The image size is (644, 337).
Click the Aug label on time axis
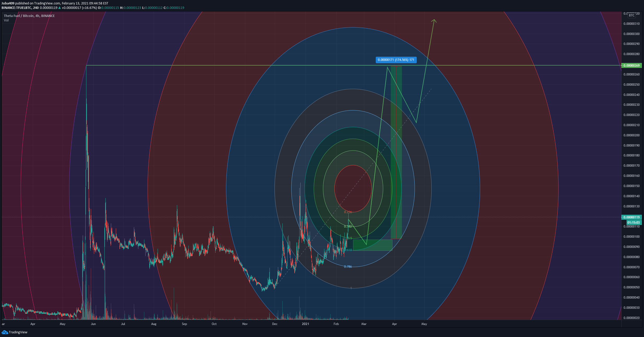pyautogui.click(x=154, y=324)
